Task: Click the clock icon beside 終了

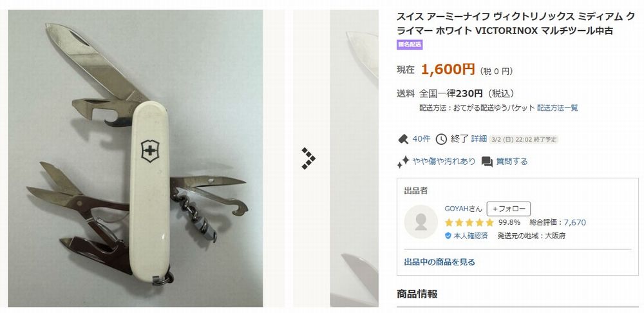Action: (x=441, y=139)
